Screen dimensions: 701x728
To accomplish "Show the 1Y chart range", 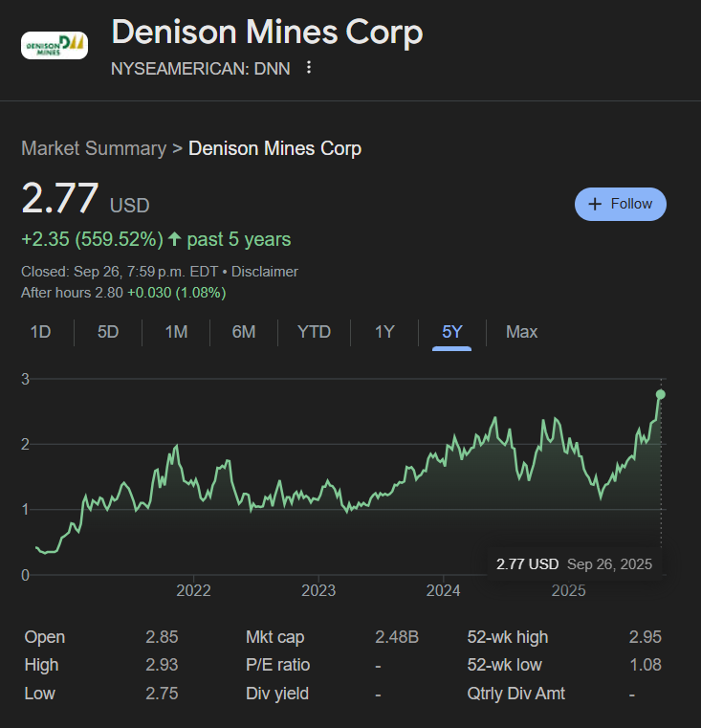I will [x=384, y=332].
